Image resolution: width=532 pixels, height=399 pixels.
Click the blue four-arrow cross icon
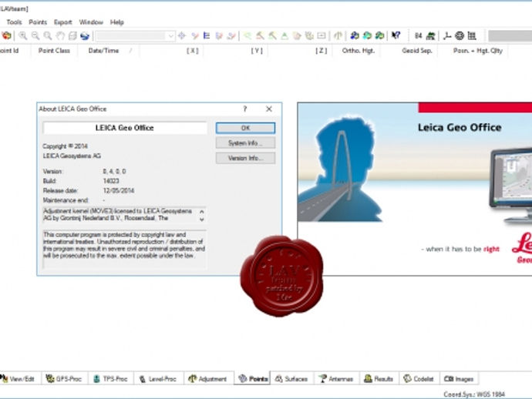(182, 35)
